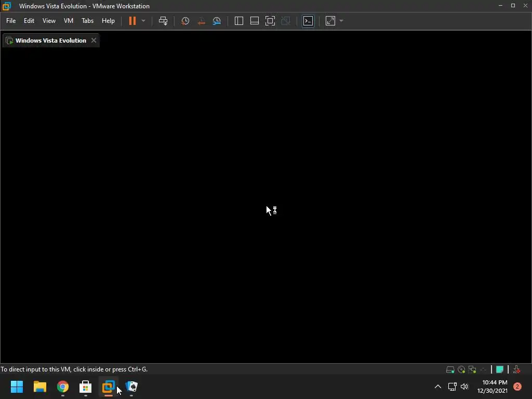Click the VMware Tools install status icon
Image resolution: width=532 pixels, height=399 pixels.
517,369
